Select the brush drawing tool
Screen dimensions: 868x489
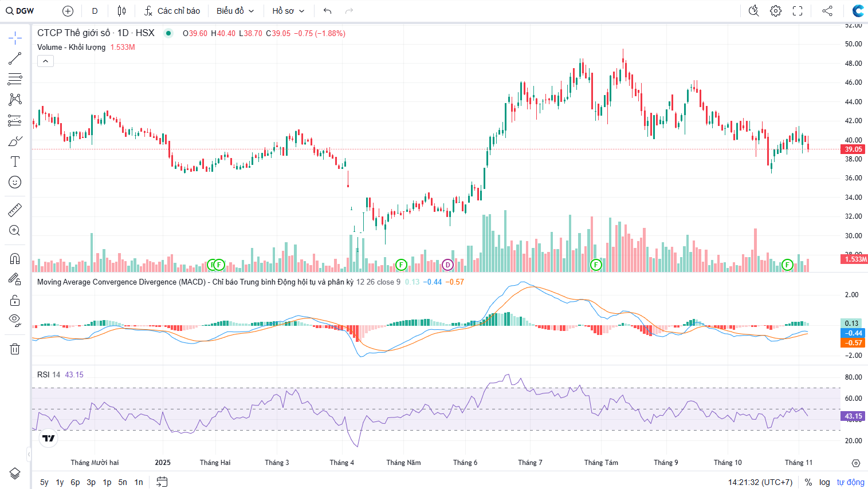coord(15,141)
